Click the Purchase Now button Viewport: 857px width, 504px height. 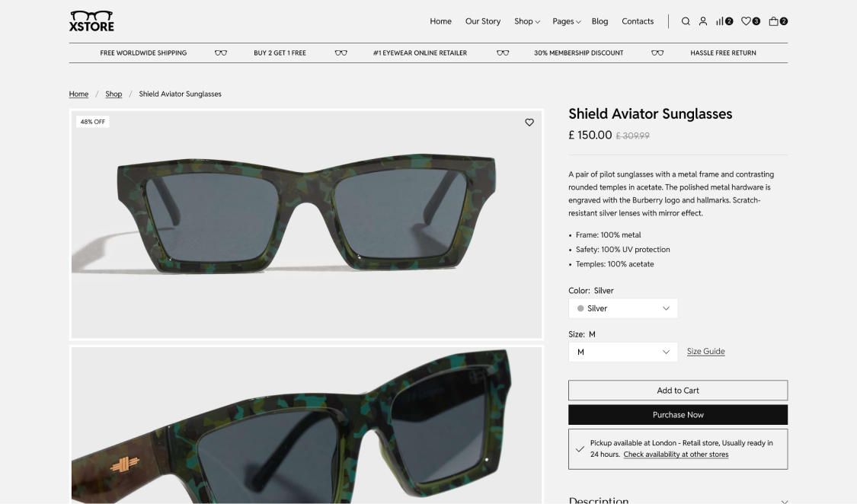677,415
